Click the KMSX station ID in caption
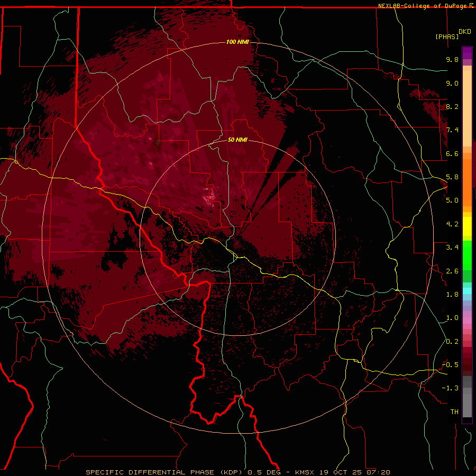 [305, 472]
